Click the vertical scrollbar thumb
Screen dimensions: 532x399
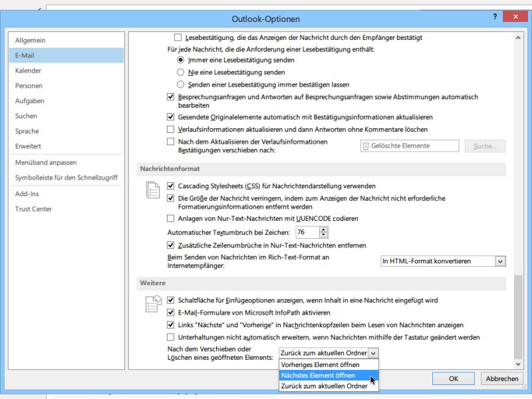coord(518,317)
